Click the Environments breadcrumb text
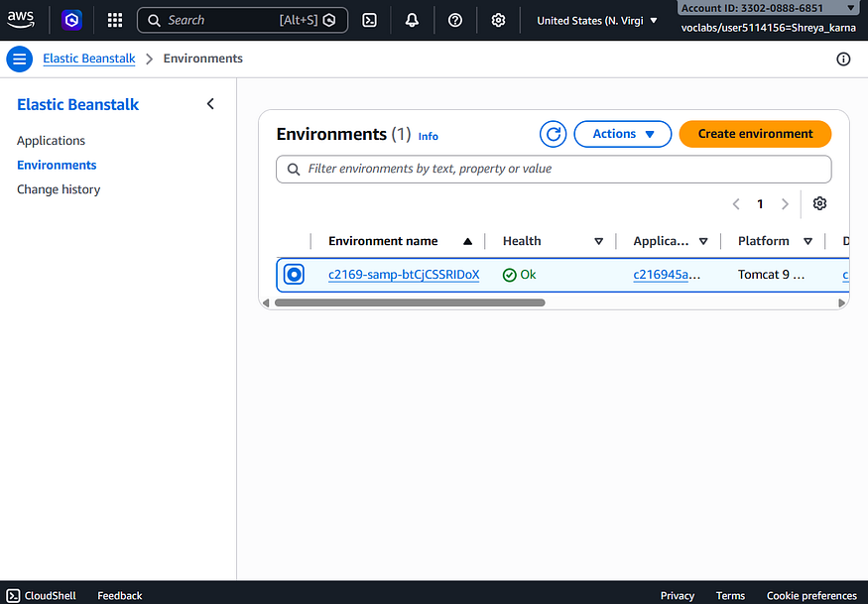The image size is (868, 604). coord(203,59)
